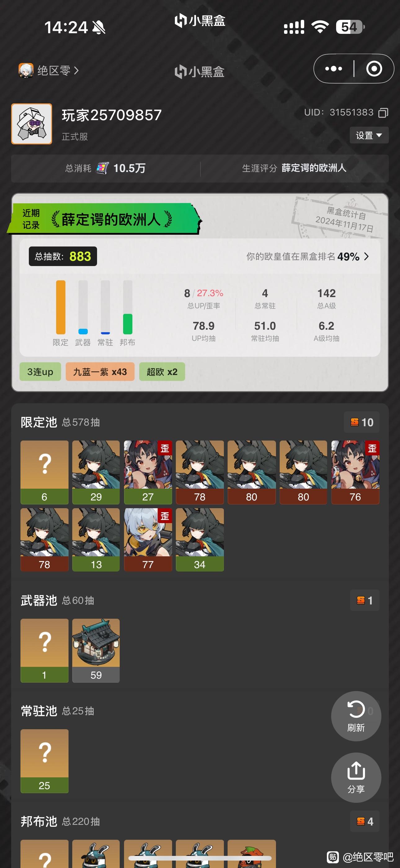400x868 pixels.
Task: Tap the 刷新 refresh round button
Action: [x=356, y=716]
